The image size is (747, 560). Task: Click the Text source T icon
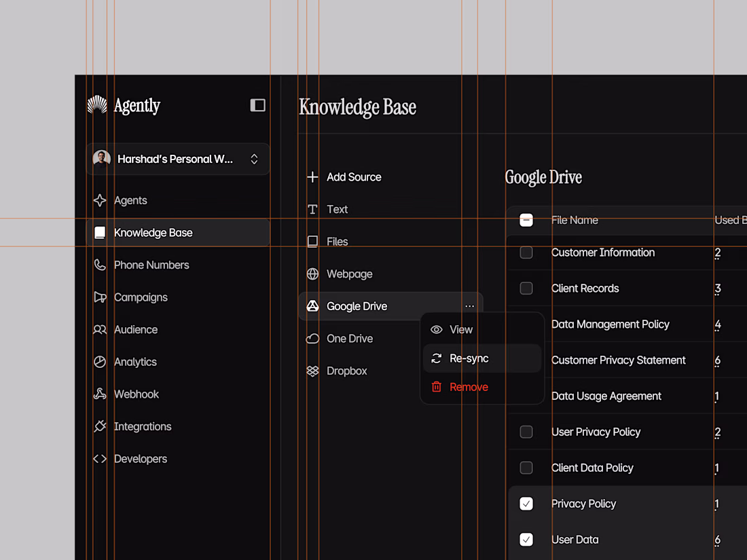(x=312, y=210)
